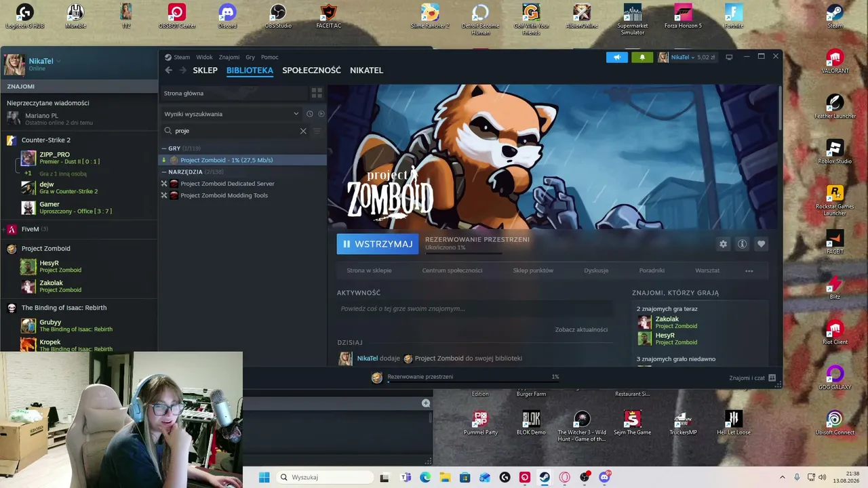Open Sklep punktów link
Screen dimensions: 868x488
(x=533, y=270)
